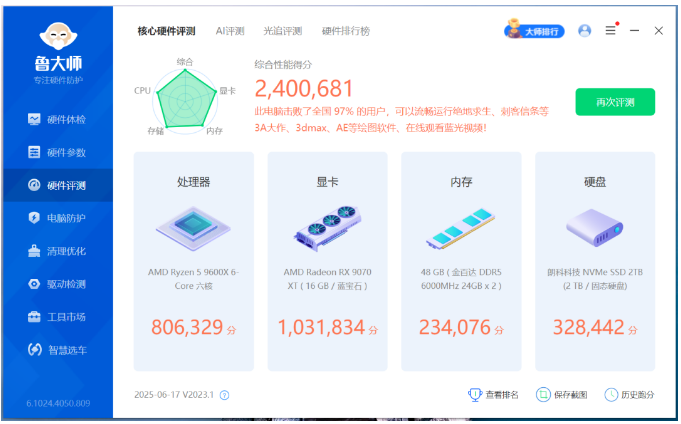Screen dimensions: 681x424
Task: Open 清理优化 from the sidebar
Action: [x=57, y=251]
